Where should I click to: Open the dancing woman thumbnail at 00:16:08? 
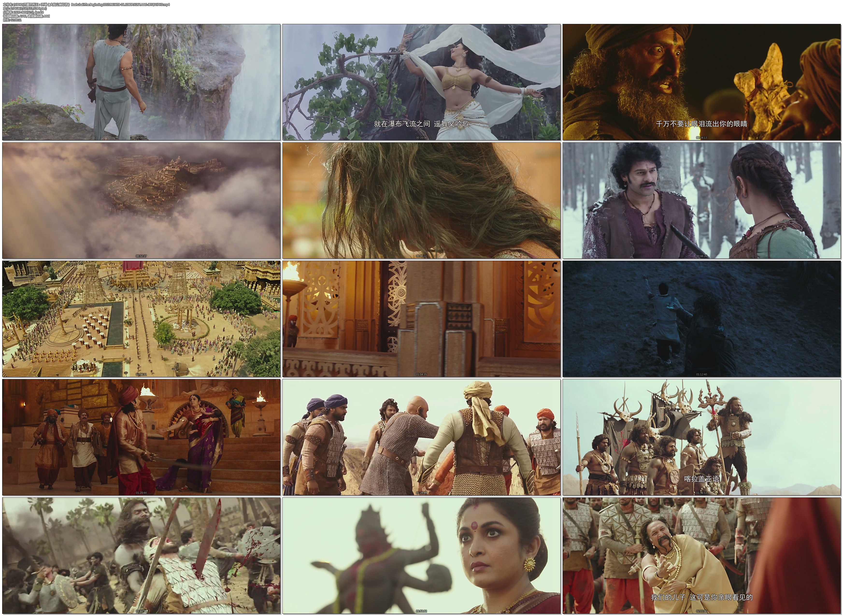[421, 82]
